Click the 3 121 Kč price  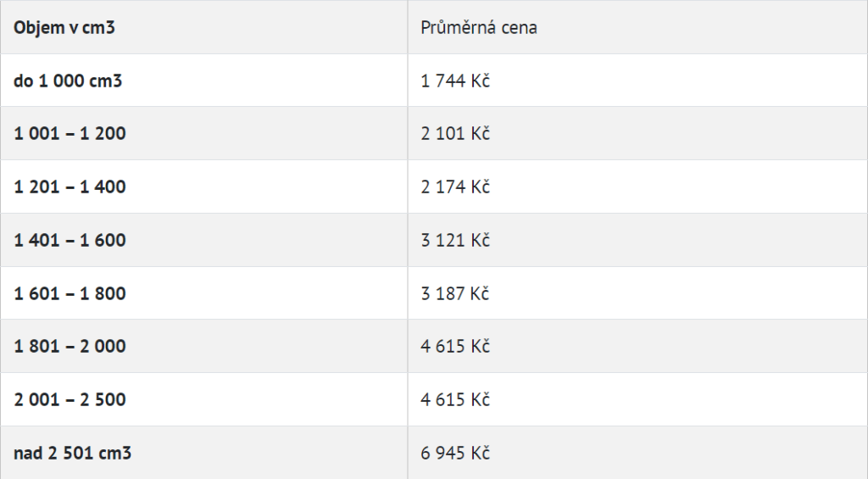[x=455, y=240]
